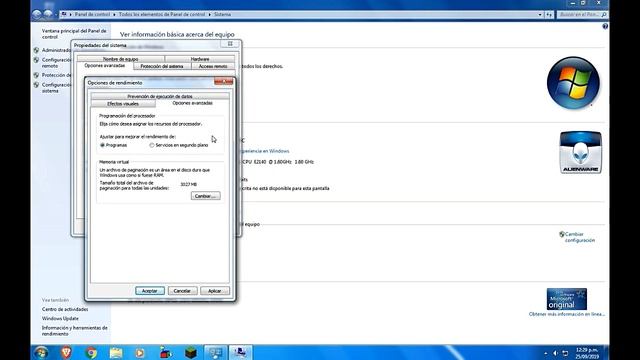Open media player icon in taskbar
The width and height of the screenshot is (640, 360).
pyautogui.click(x=140, y=352)
